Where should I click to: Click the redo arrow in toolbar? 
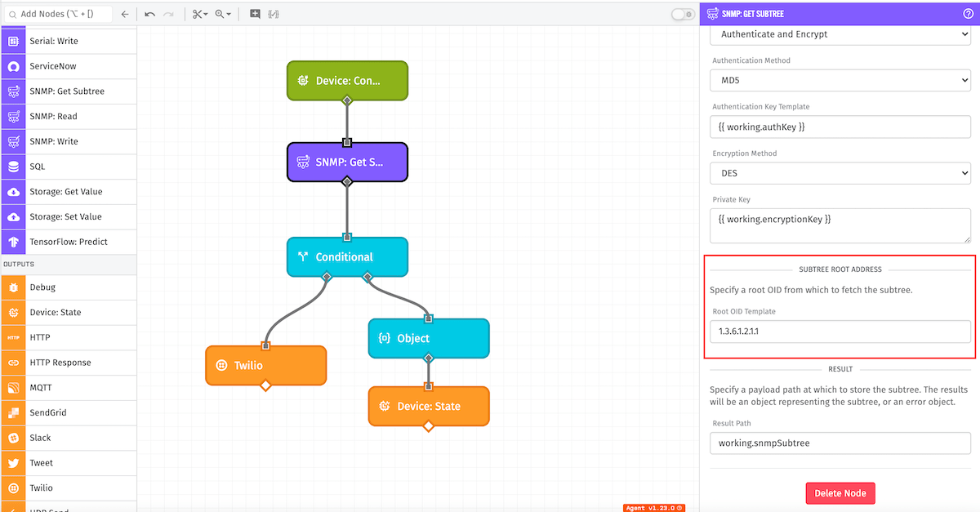pyautogui.click(x=169, y=14)
